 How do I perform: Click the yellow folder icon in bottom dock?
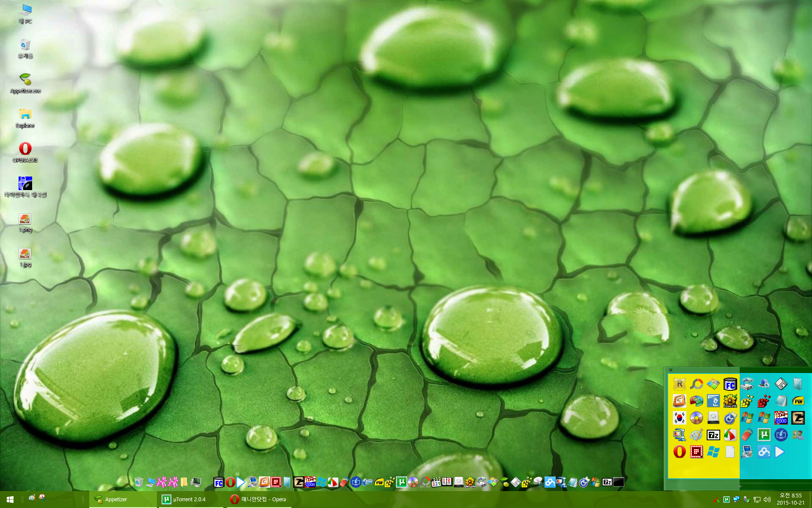pyautogui.click(x=184, y=482)
